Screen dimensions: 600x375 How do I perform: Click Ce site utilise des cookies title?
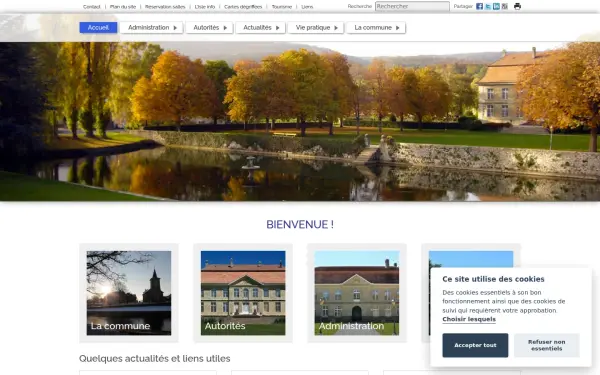(493, 279)
